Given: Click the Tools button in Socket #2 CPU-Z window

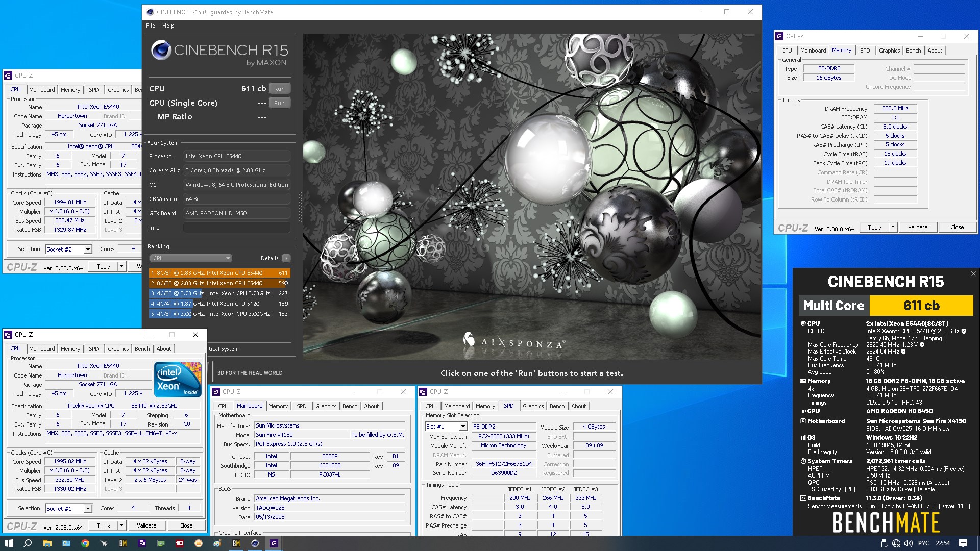Looking at the screenshot, I should [103, 266].
